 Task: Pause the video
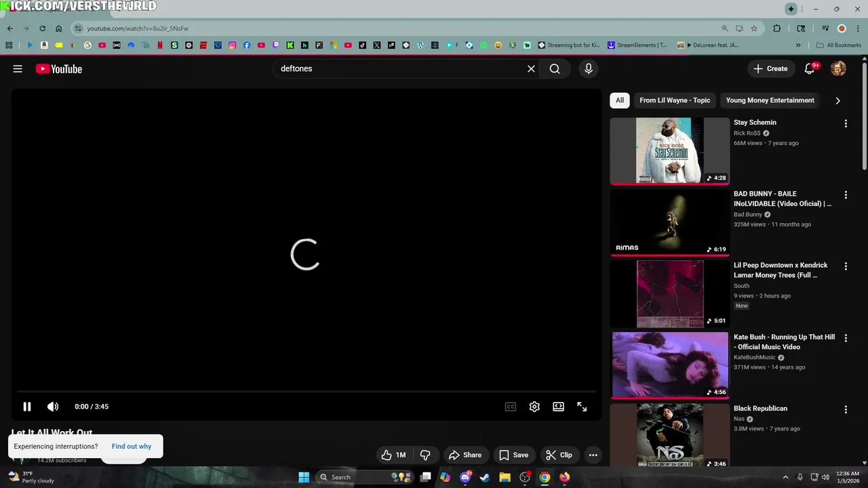click(27, 407)
